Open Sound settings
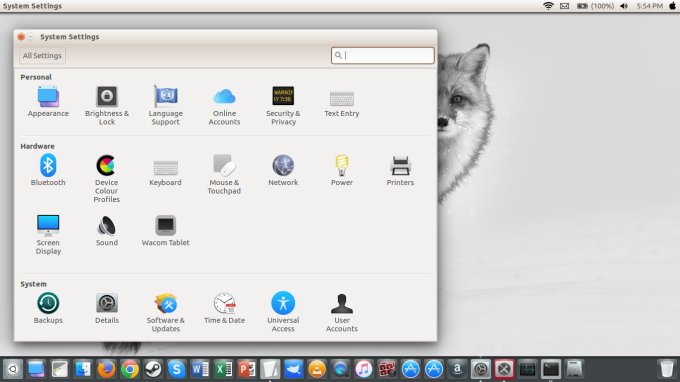 (107, 231)
